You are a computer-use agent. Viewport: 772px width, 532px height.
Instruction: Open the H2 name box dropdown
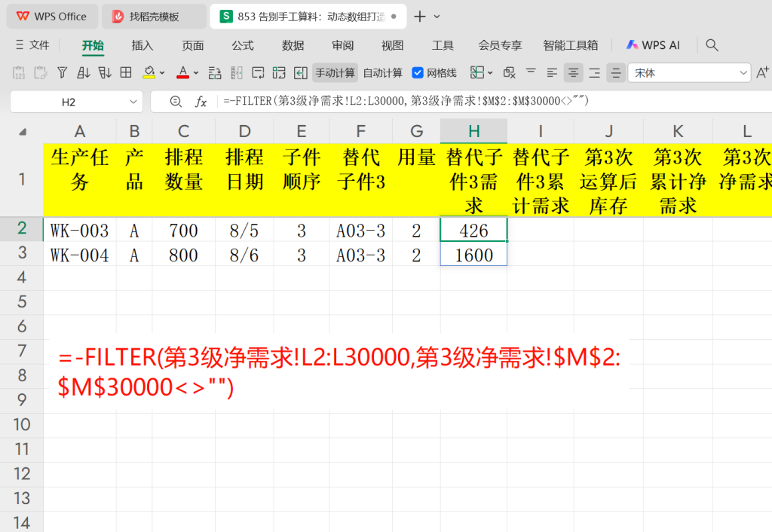(133, 102)
